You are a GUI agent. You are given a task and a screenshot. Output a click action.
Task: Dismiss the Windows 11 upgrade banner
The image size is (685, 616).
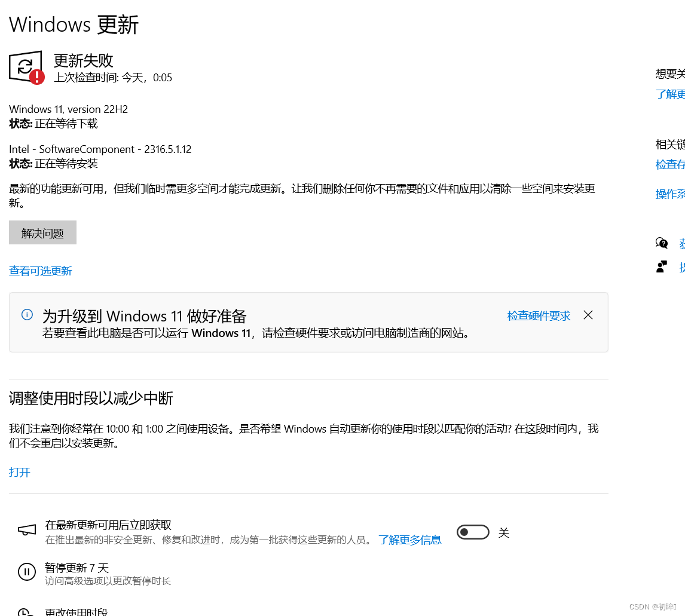588,315
